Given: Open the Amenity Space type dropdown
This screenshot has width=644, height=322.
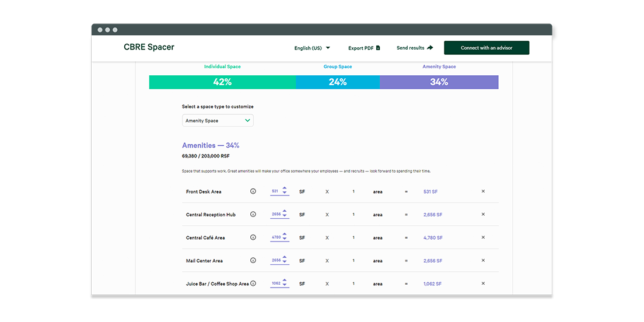Looking at the screenshot, I should [218, 121].
